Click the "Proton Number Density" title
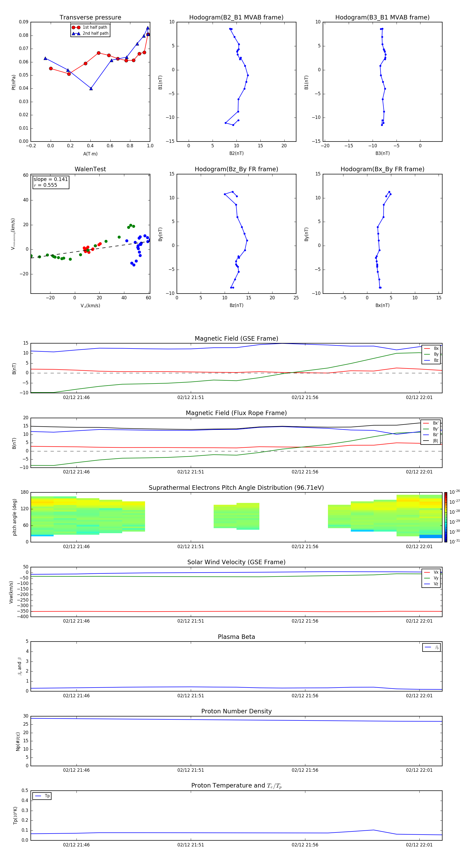Screen dimensions: 473x868 pyautogui.click(x=236, y=711)
